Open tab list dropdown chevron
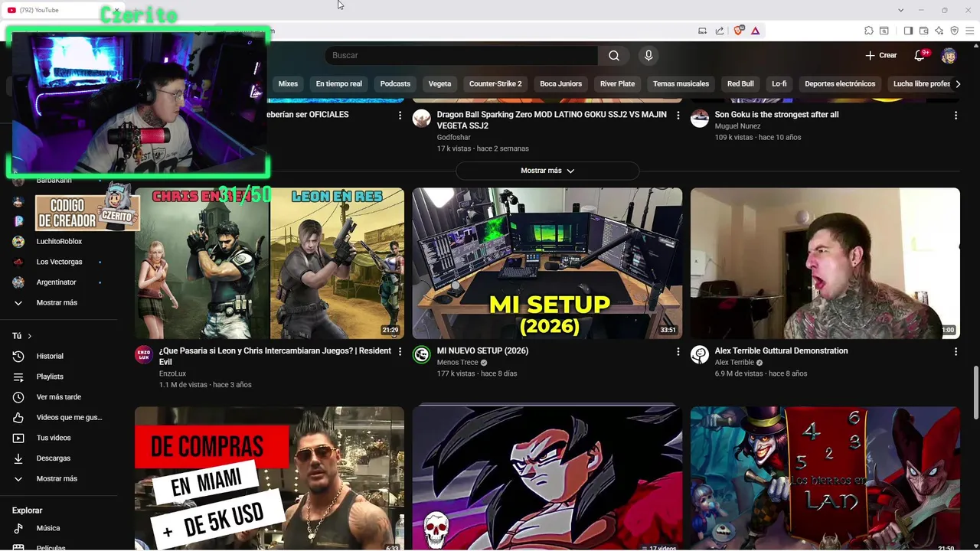 [900, 10]
